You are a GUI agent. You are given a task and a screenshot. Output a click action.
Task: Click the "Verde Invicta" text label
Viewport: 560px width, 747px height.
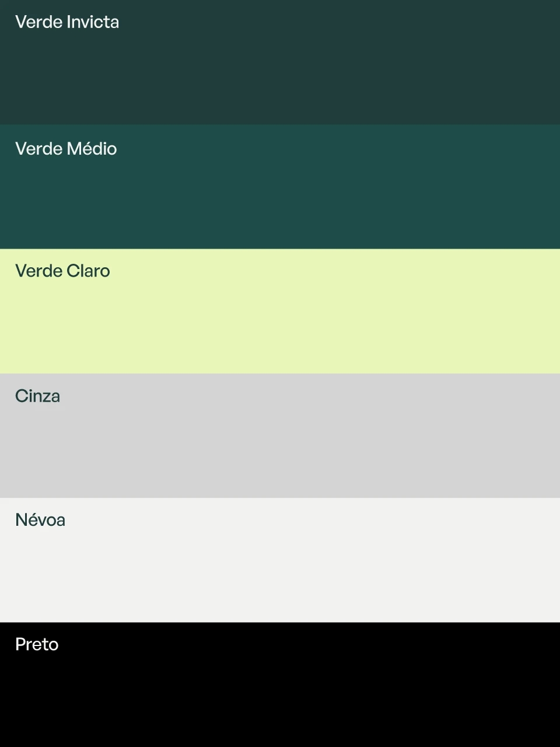(x=67, y=22)
